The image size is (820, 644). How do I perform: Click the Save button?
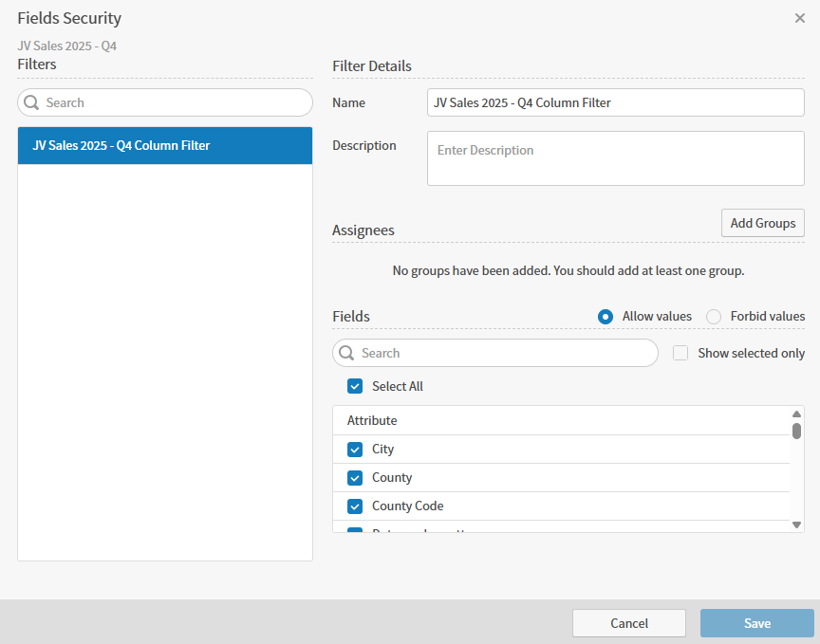tap(756, 623)
